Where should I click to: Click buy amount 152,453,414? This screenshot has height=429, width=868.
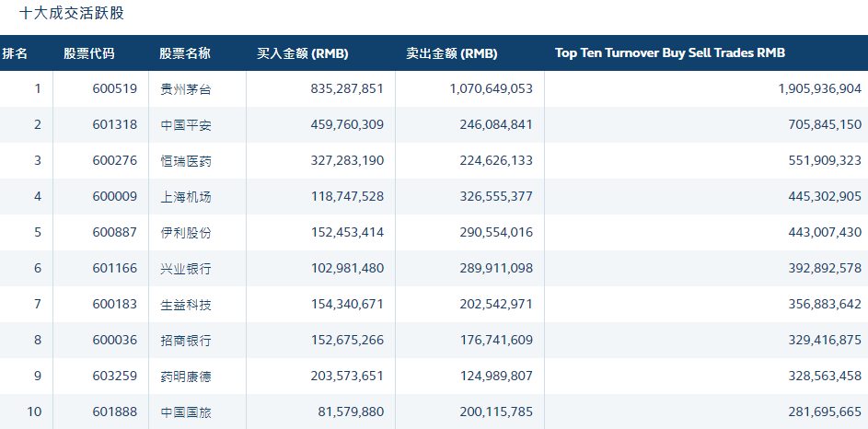[347, 232]
